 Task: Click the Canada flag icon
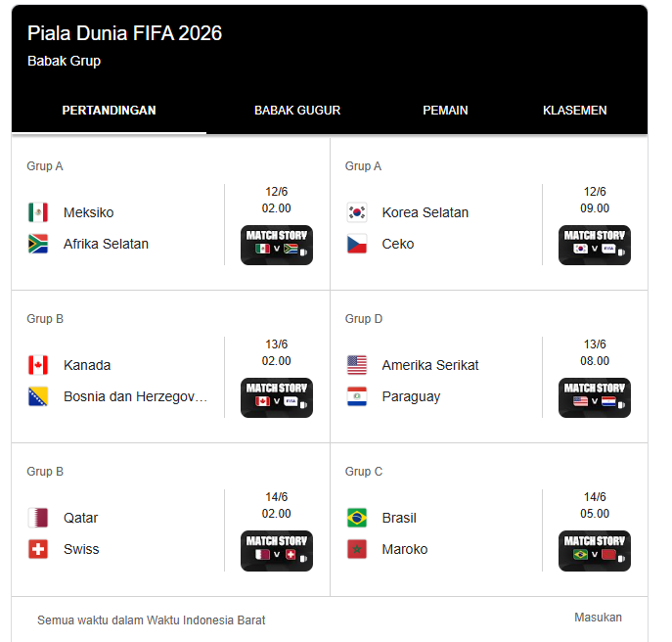point(38,365)
